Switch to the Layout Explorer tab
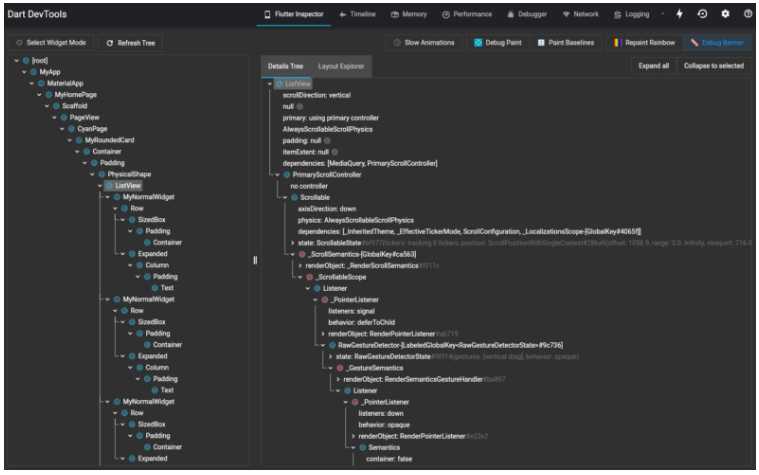The height and width of the screenshot is (475, 759). pos(341,66)
